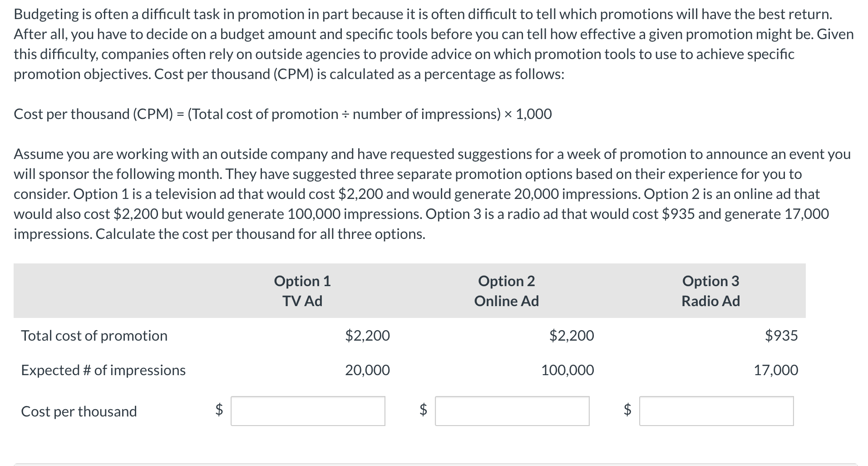Image resolution: width=868 pixels, height=466 pixels.
Task: Select the $2,200 value under Option 1
Action: tap(367, 335)
